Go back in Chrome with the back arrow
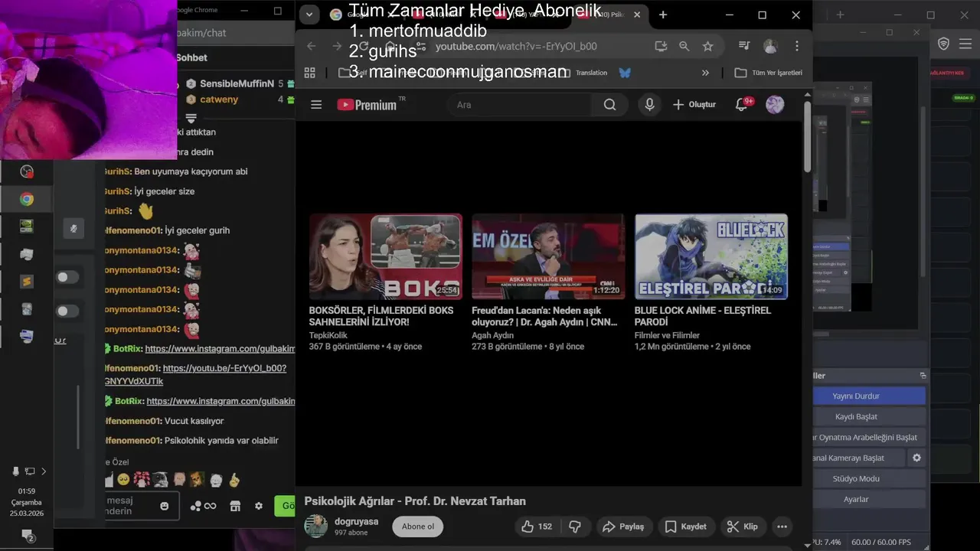 point(311,46)
